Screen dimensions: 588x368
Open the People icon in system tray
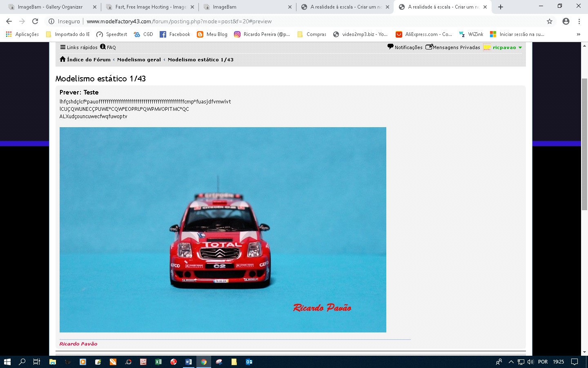coord(499,362)
